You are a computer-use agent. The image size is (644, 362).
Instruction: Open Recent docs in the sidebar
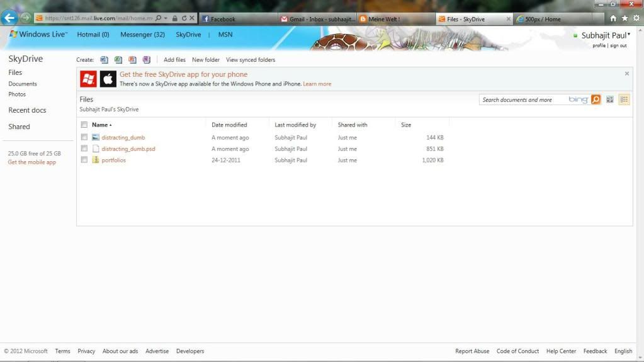click(27, 110)
